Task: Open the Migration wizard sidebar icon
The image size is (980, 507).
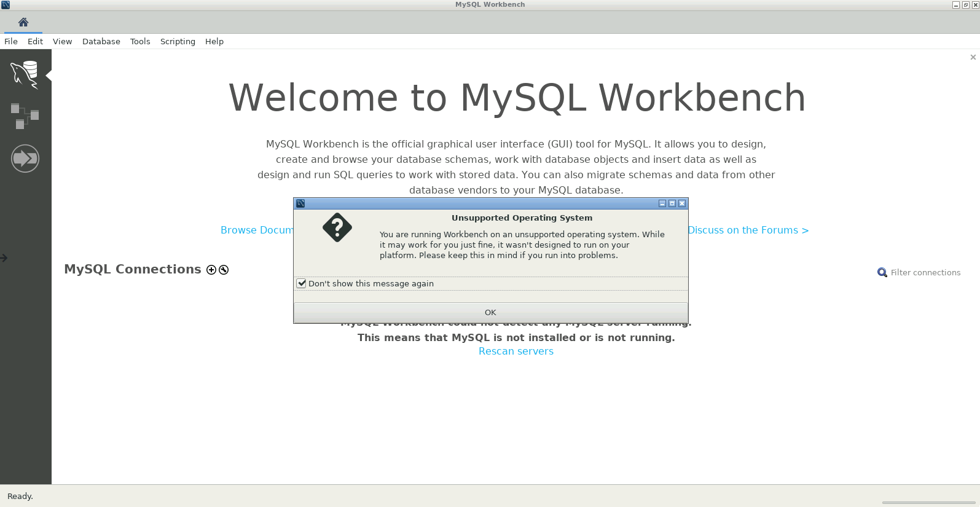Action: click(25, 159)
